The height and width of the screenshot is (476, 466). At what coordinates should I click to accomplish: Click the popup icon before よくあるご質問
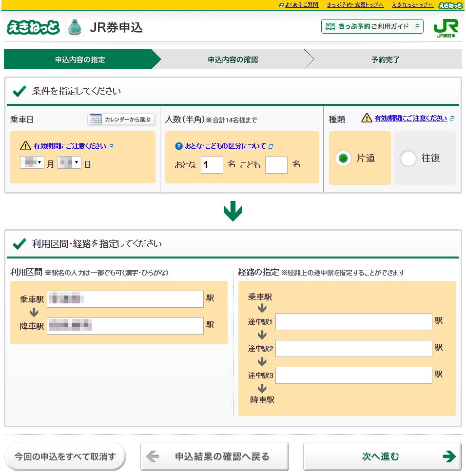coord(281,5)
